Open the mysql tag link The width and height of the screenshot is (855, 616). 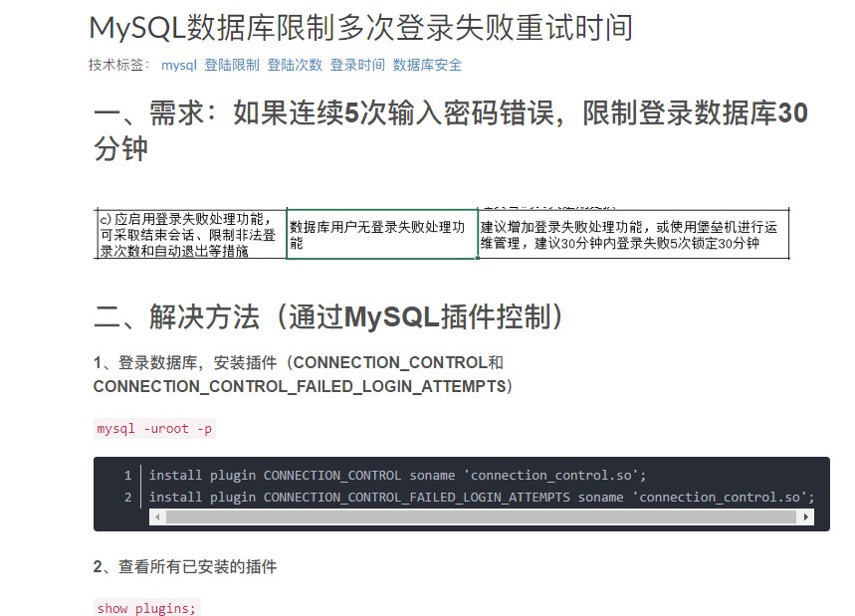(x=179, y=65)
